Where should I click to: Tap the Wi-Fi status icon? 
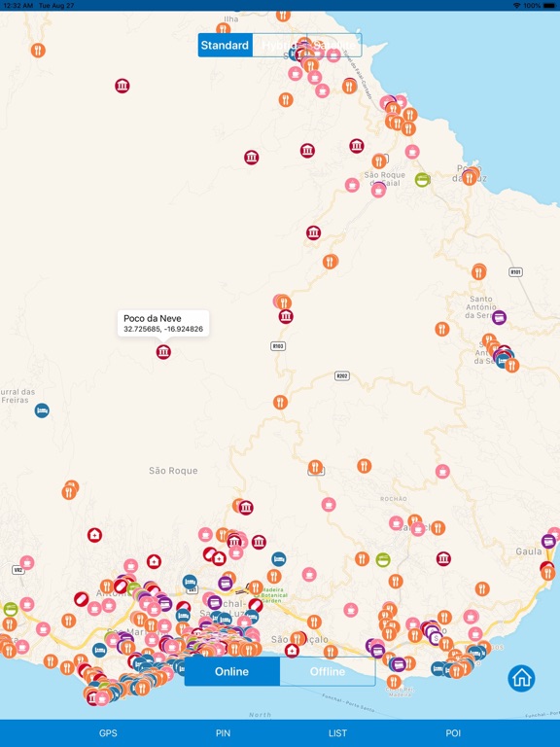(x=516, y=5)
